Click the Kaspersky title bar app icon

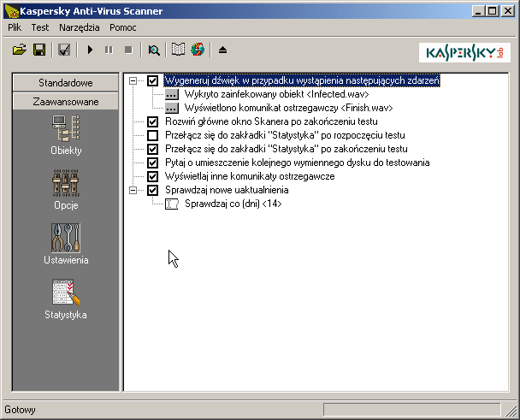coord(11,11)
